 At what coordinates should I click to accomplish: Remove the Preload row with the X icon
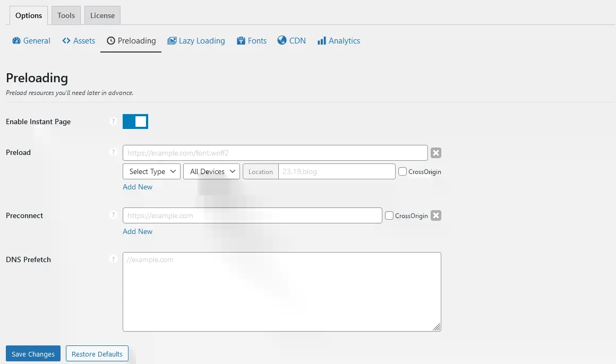(x=436, y=153)
